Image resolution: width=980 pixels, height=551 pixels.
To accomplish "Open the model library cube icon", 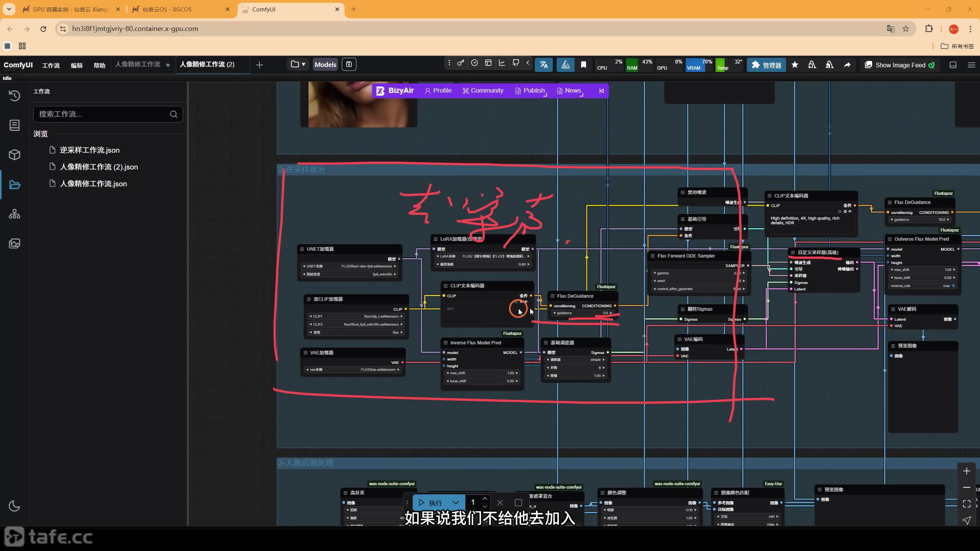I will click(x=15, y=155).
